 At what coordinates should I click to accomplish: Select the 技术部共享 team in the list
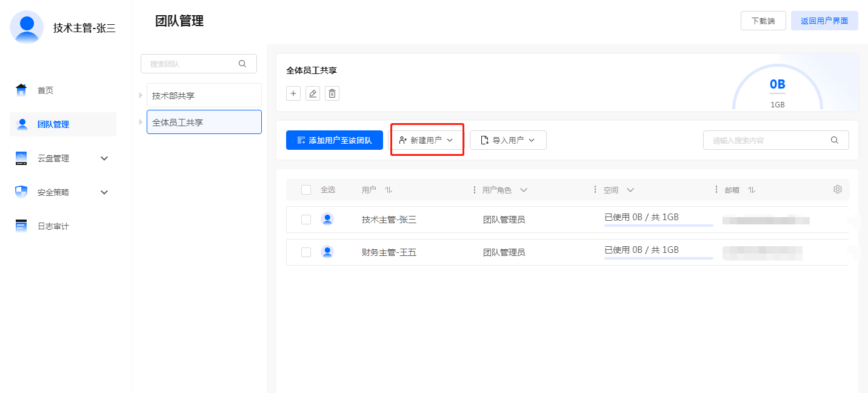(204, 96)
